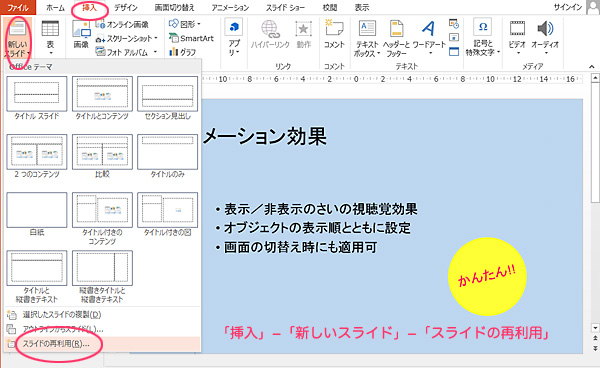Select the タイトルのみ layout
This screenshot has height=368, width=600.
point(168,156)
